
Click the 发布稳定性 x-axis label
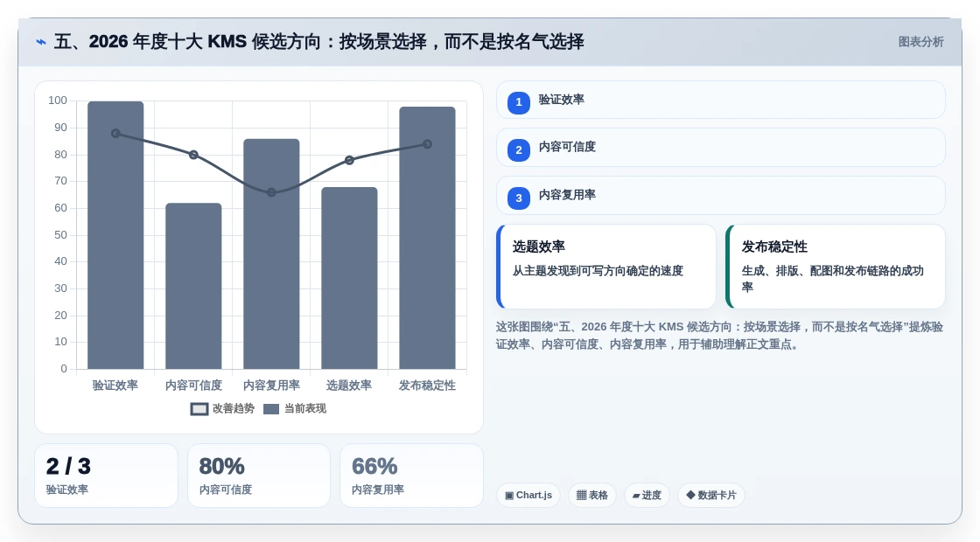coord(428,386)
